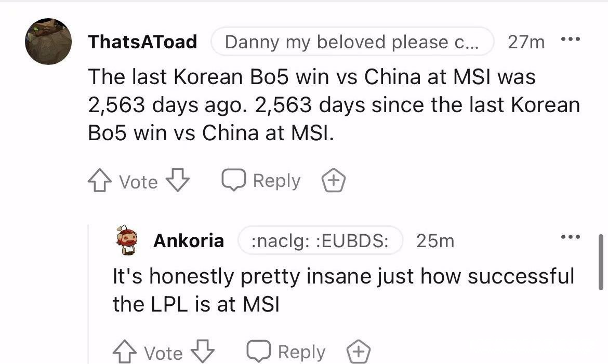Click the ":naclg: :EUBDS:" flair
608x364 pixels.
[320, 240]
